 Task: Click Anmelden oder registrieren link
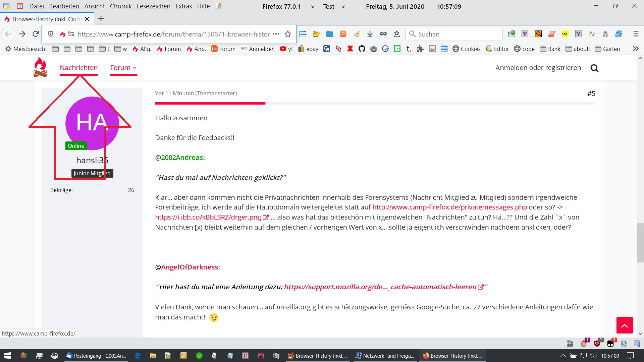pos(538,68)
